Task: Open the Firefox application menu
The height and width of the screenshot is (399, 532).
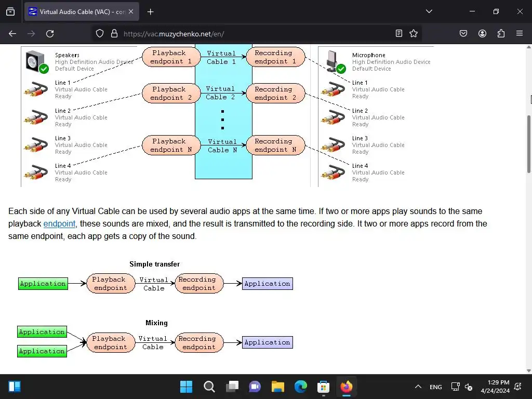Action: (520, 33)
